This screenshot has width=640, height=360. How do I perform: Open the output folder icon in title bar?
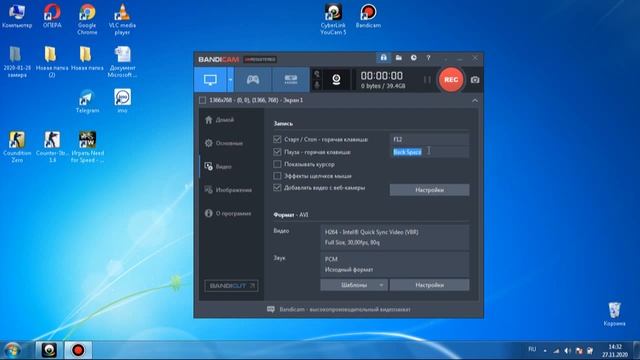pos(398,58)
